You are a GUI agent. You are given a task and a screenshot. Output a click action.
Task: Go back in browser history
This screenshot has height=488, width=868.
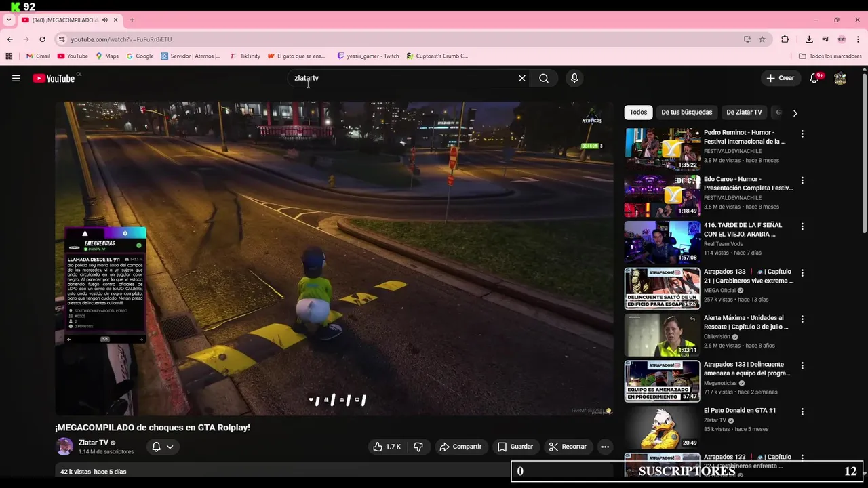pos(10,39)
